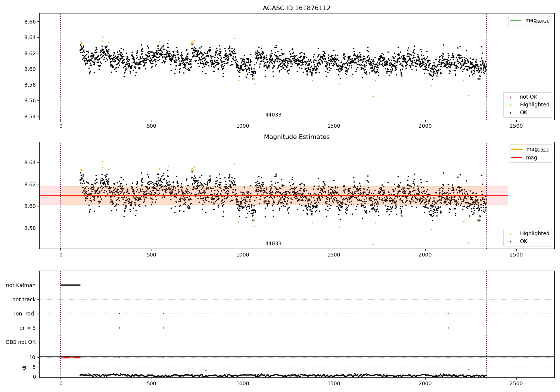Screen dimensions: 560x392
Task: Click the 'OBS not OK' y-axis label
Action: (x=21, y=342)
